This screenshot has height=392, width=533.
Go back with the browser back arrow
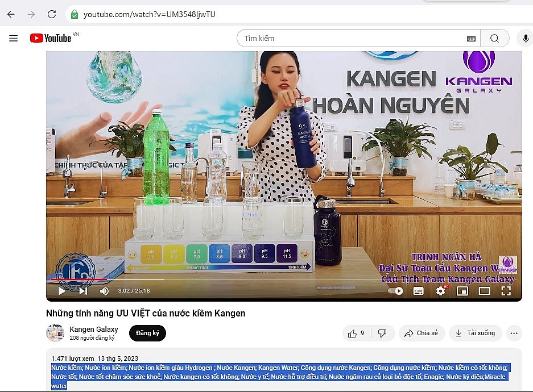(11, 14)
